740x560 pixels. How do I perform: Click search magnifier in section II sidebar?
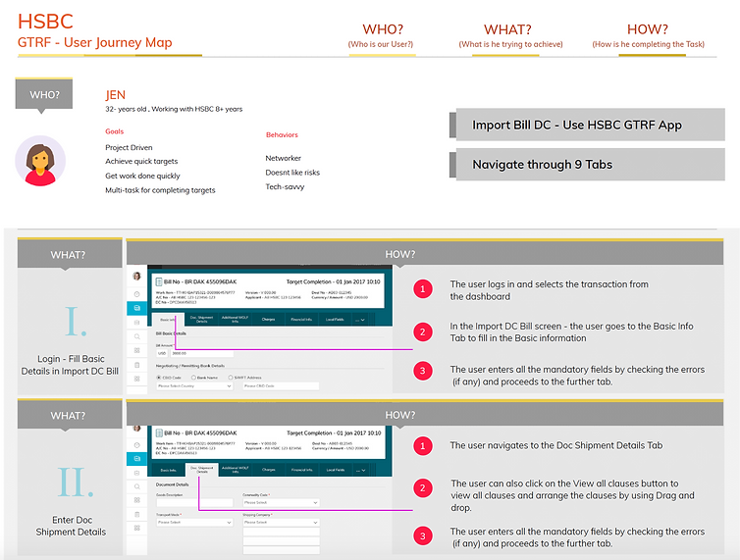pos(136,486)
